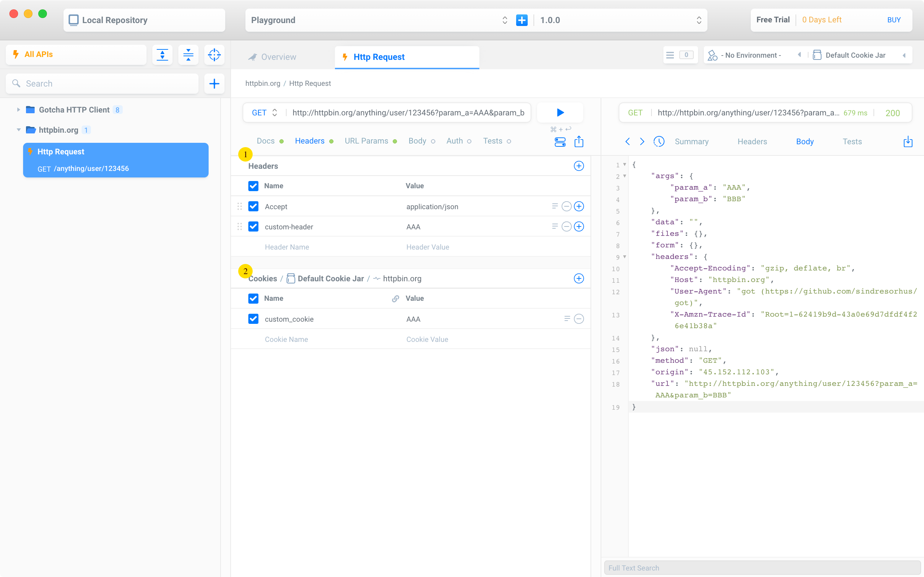Click the BUY link

(893, 20)
